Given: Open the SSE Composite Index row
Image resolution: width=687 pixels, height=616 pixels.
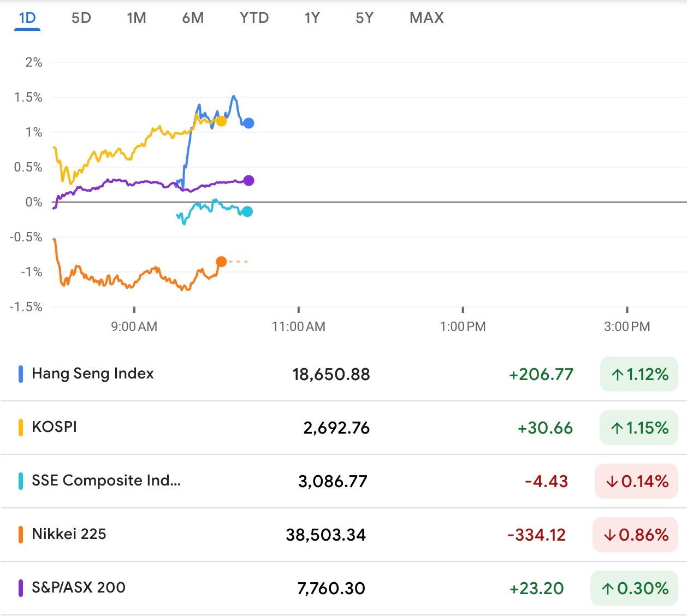Looking at the screenshot, I should coord(343,481).
